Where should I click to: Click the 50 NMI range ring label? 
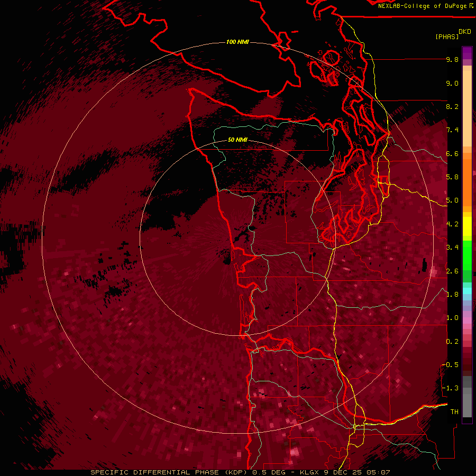pyautogui.click(x=237, y=140)
